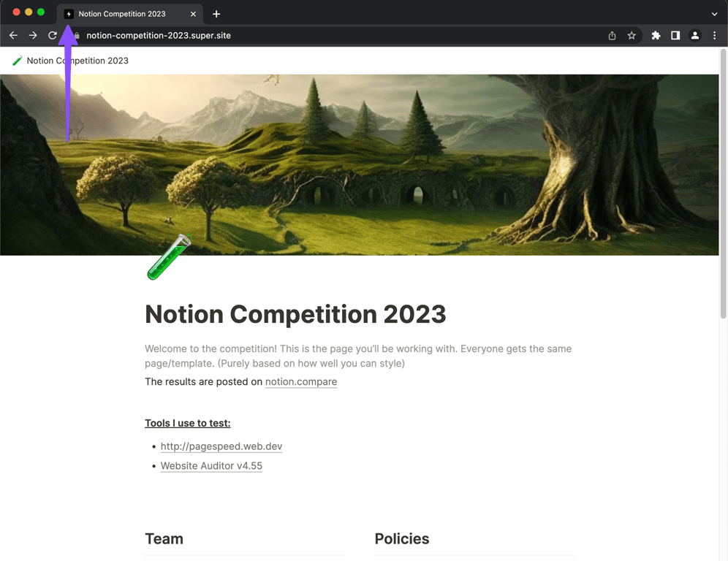Click the macOS green fullscreen window button

pyautogui.click(x=41, y=12)
